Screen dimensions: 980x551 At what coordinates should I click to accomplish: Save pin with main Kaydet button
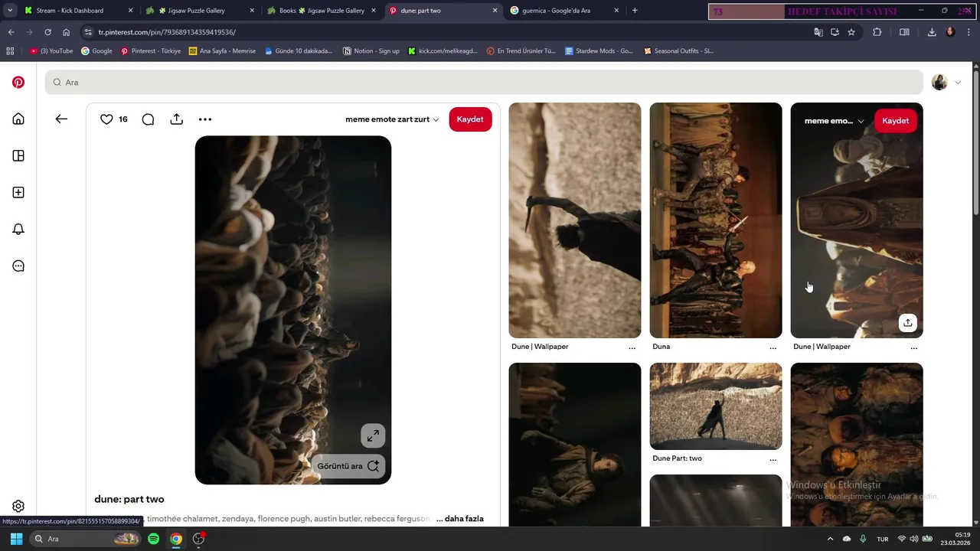point(470,119)
